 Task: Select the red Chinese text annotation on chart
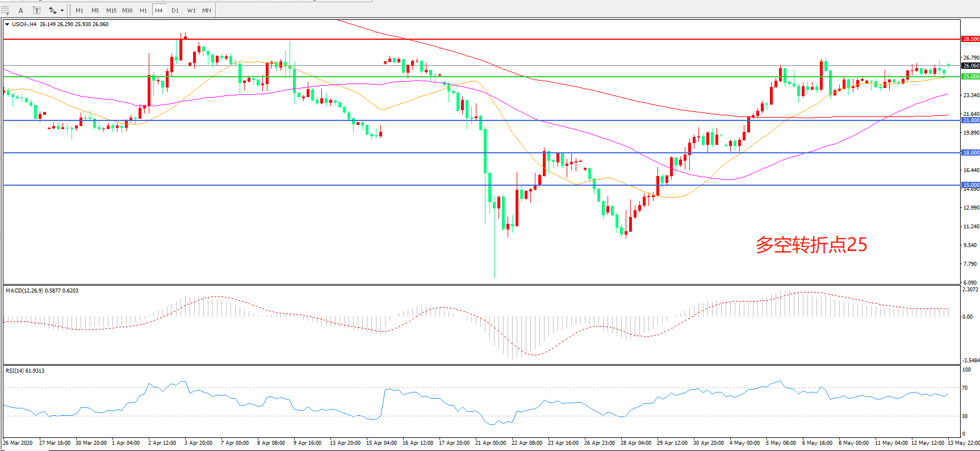pyautogui.click(x=811, y=245)
